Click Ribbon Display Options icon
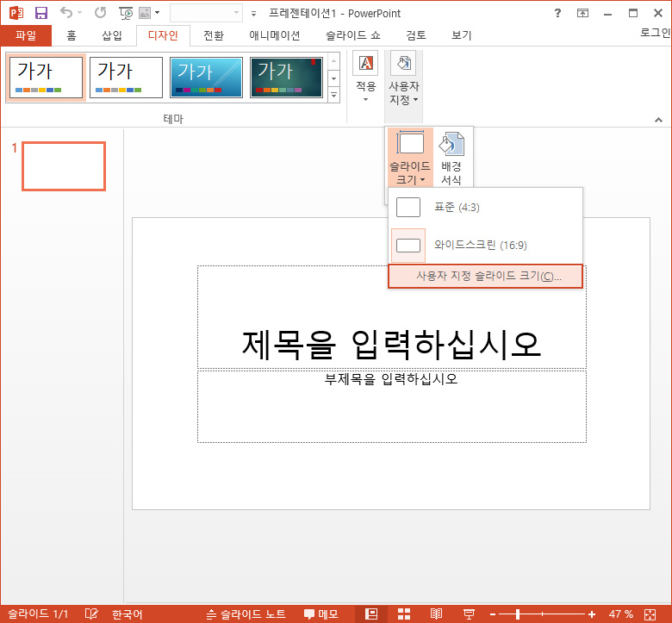Screen dimensions: 672x623 (x=582, y=13)
